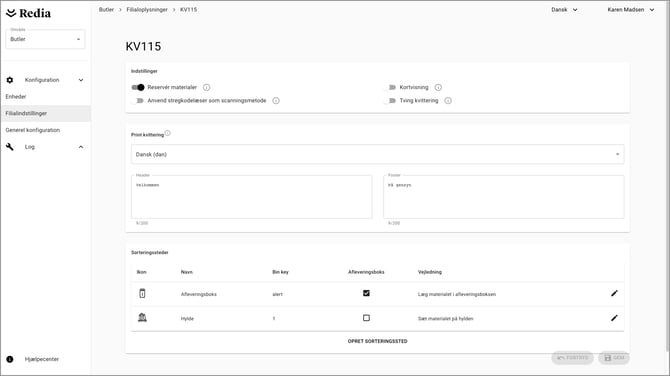This screenshot has height=376, width=670.
Task: Click the Afleveringsboks name cell
Action: pos(199,294)
